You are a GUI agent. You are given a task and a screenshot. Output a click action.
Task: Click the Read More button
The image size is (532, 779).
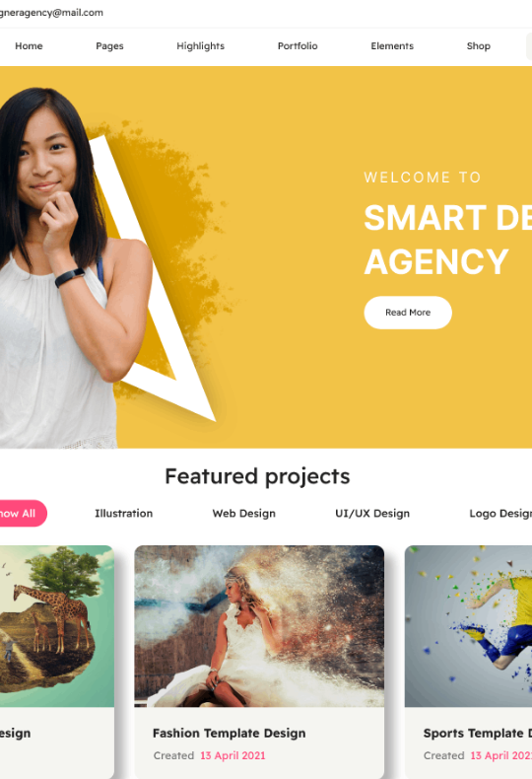tap(408, 313)
